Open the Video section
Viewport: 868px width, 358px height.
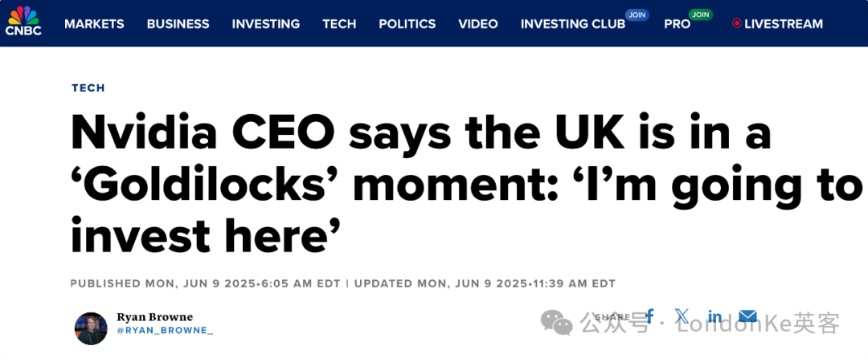[x=477, y=24]
